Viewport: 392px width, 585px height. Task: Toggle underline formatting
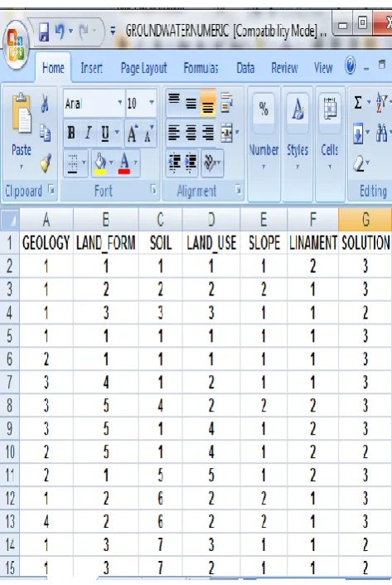(x=105, y=133)
